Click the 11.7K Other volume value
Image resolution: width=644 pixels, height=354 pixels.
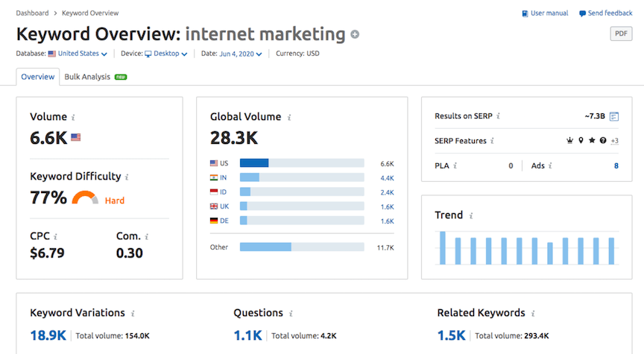385,247
